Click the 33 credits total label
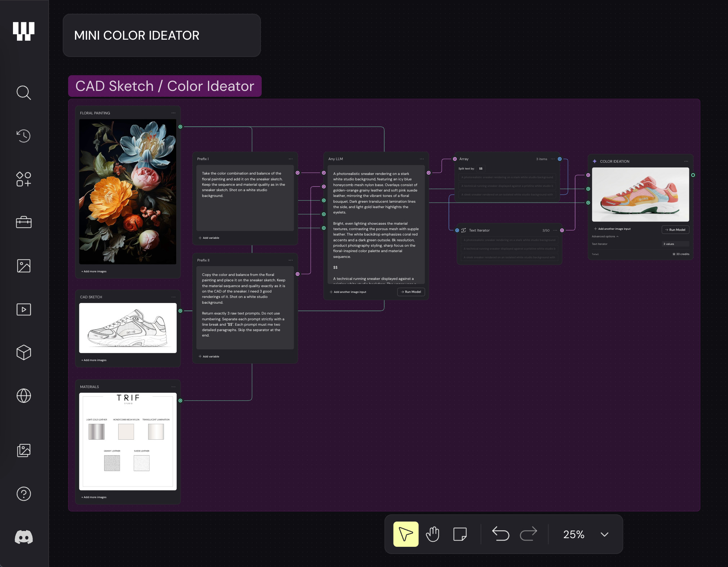This screenshot has width=728, height=567. click(x=680, y=254)
